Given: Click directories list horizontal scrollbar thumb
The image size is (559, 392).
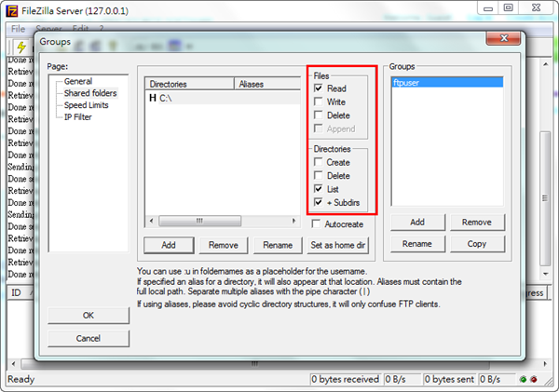Looking at the screenshot, I should 199,221.
